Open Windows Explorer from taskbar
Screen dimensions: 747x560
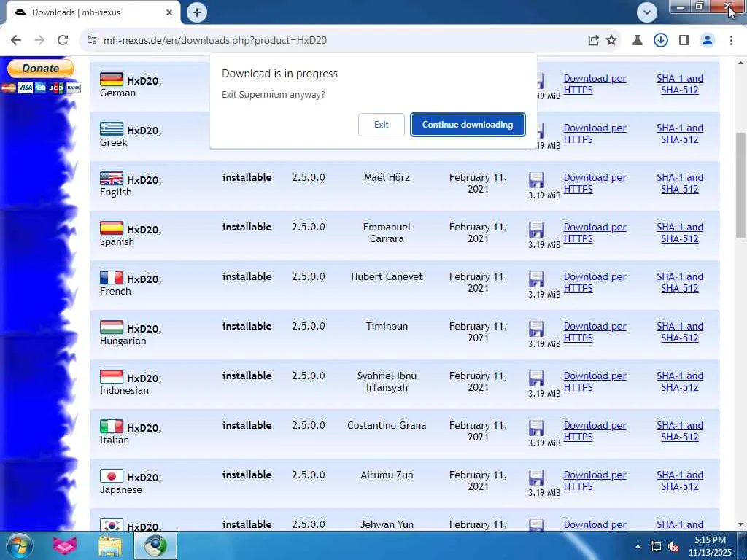109,545
